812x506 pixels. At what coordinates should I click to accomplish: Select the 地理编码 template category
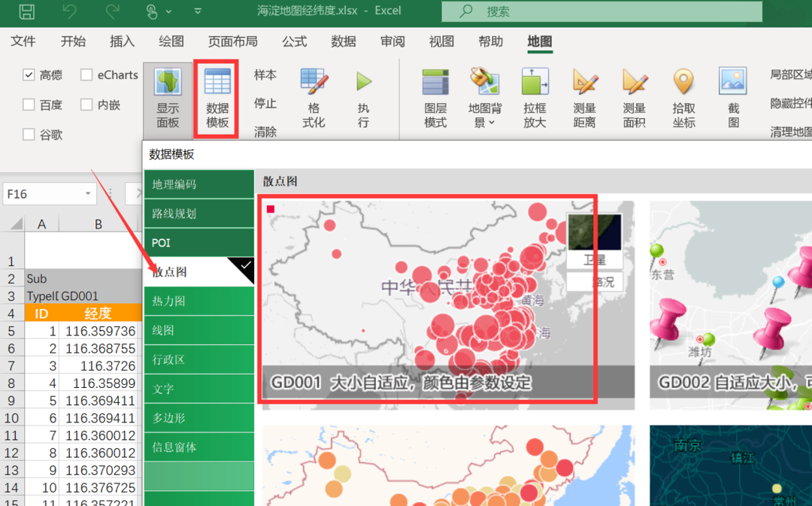pos(198,184)
